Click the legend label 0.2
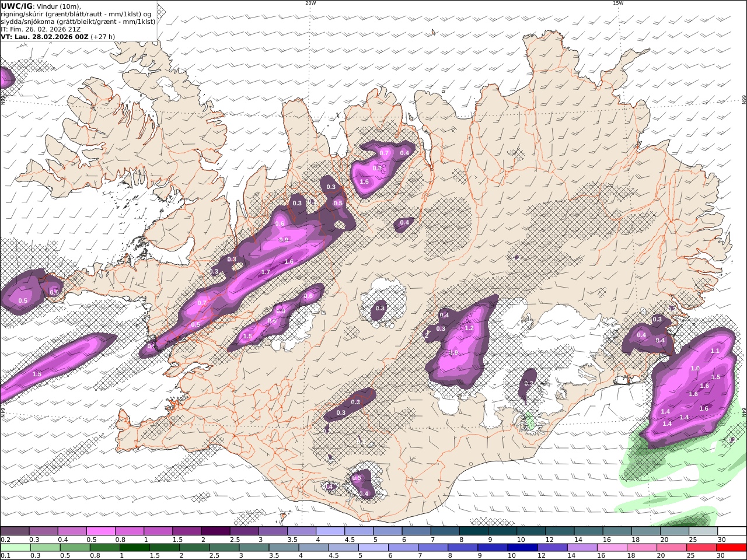The width and height of the screenshot is (747, 560). [x=5, y=540]
